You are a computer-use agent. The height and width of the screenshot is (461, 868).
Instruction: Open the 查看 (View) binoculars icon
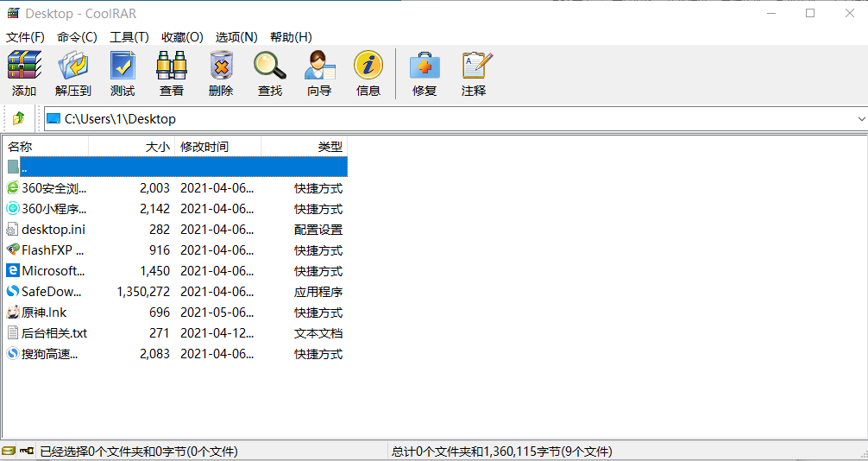[172, 66]
